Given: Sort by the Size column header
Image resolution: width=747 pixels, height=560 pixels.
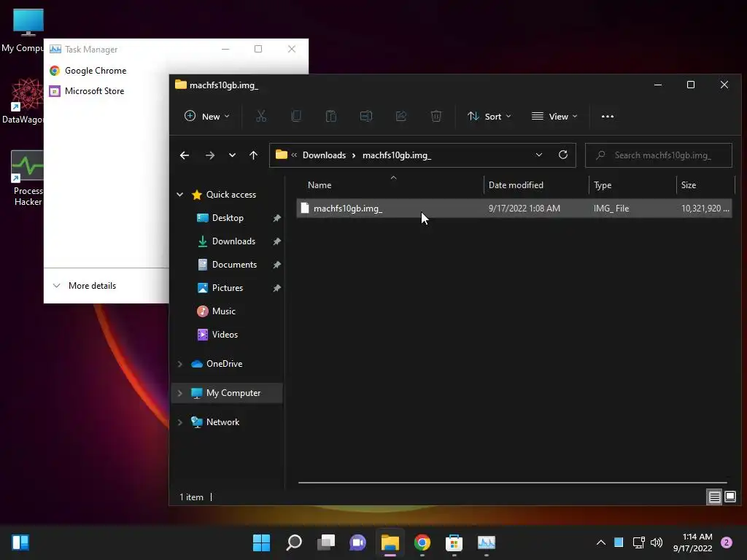Looking at the screenshot, I should (689, 185).
